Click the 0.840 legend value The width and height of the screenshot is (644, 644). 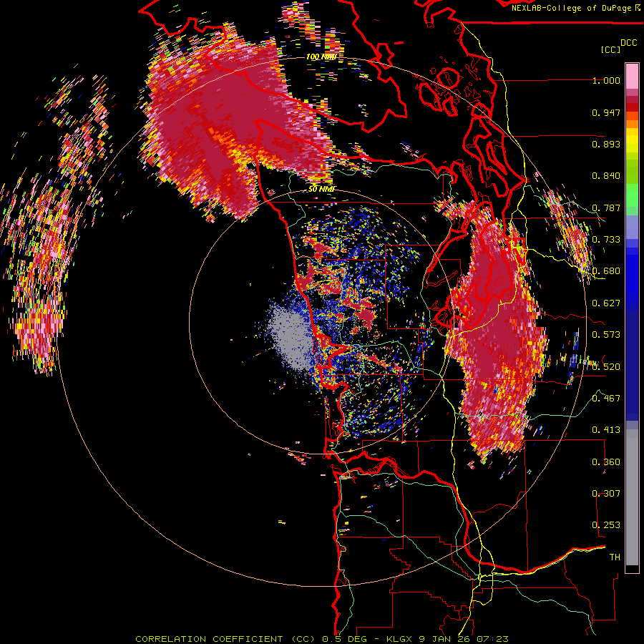pyautogui.click(x=606, y=176)
